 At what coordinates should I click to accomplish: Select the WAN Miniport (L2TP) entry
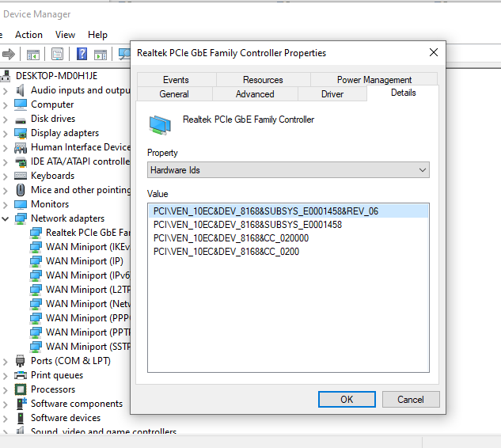[x=88, y=290]
